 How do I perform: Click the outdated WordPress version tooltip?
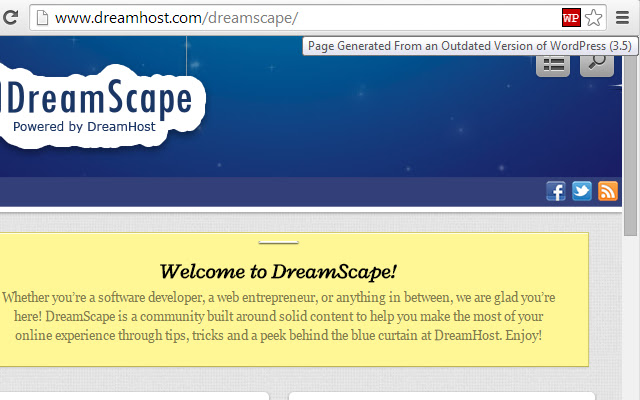point(470,46)
